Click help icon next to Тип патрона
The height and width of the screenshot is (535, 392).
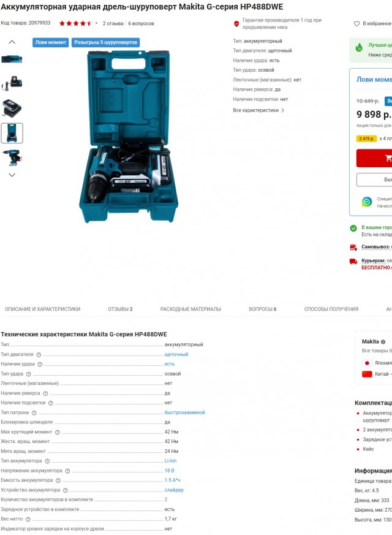34,413
